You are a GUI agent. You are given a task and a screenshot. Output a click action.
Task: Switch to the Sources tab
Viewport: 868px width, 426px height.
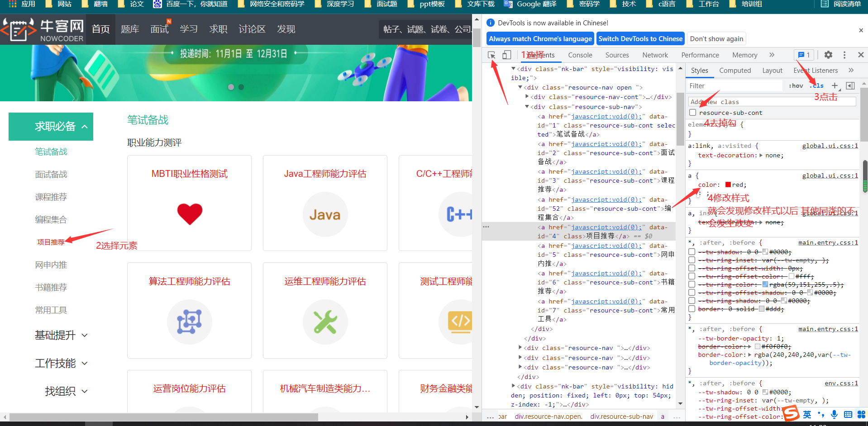pyautogui.click(x=617, y=55)
